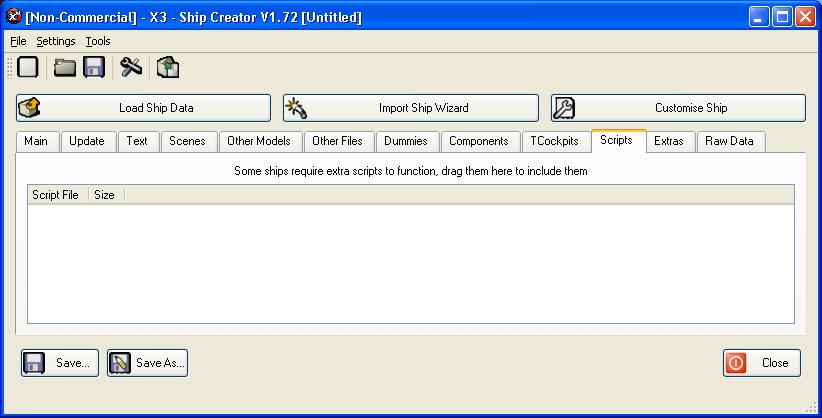Minimize the Ship Creator window

[x=759, y=17]
